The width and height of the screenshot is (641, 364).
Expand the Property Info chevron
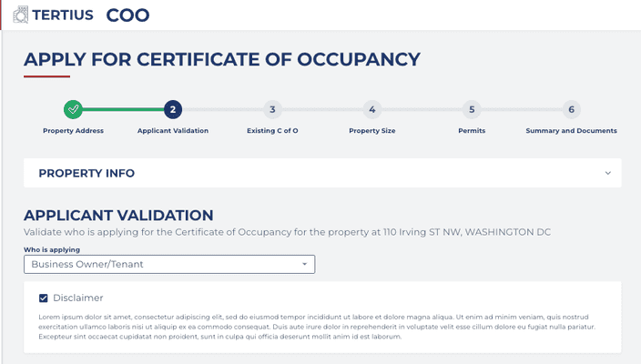(x=608, y=173)
